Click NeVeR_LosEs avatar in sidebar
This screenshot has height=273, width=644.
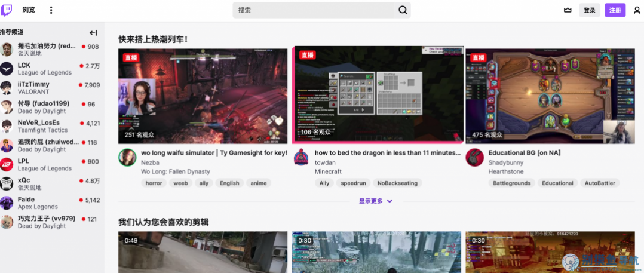click(7, 126)
